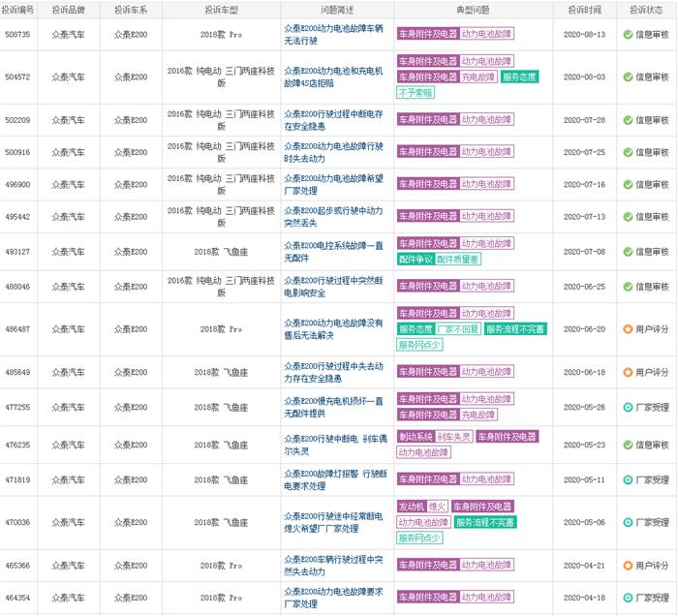This screenshot has height=616, width=678.
Task: Click the 服务流程不完善 tag in row 486487
Action: pos(515,329)
